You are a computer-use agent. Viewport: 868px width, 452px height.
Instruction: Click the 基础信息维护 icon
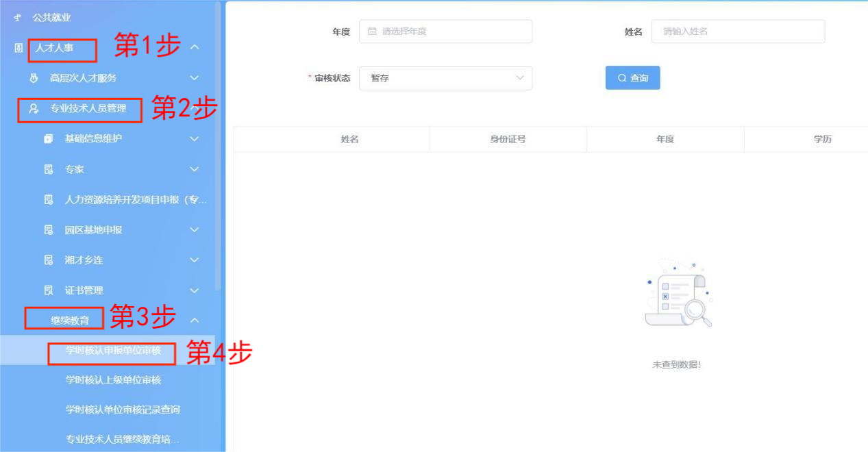click(x=49, y=139)
